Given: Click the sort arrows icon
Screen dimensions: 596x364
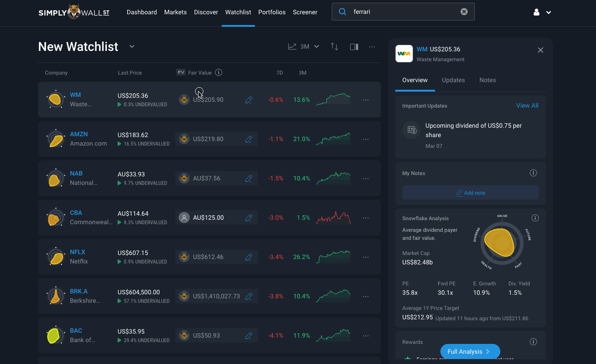Looking at the screenshot, I should point(334,46).
